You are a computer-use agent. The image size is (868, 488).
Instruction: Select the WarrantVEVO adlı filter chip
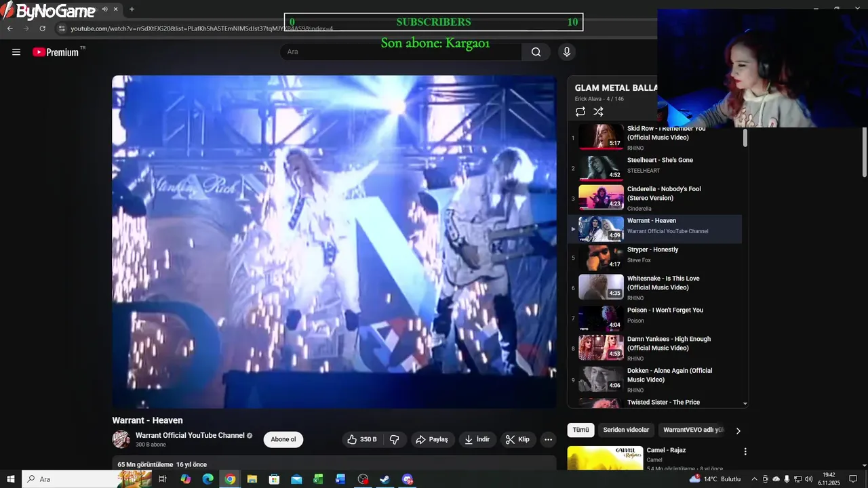693,430
